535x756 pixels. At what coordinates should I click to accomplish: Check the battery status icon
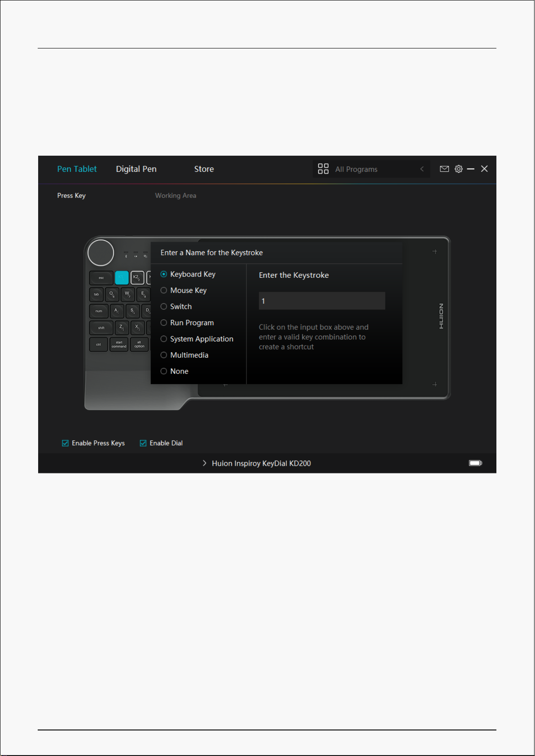click(475, 463)
